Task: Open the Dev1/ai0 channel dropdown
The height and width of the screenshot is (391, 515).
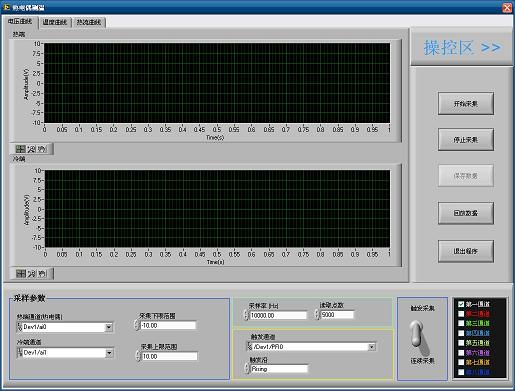Action: pyautogui.click(x=109, y=327)
